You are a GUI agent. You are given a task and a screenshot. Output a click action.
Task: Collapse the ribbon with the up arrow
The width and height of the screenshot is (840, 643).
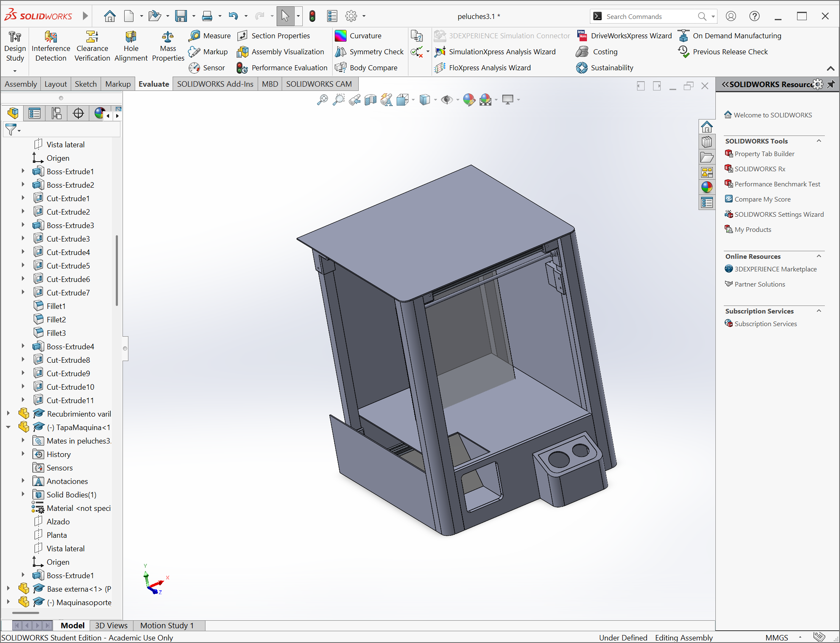point(831,69)
